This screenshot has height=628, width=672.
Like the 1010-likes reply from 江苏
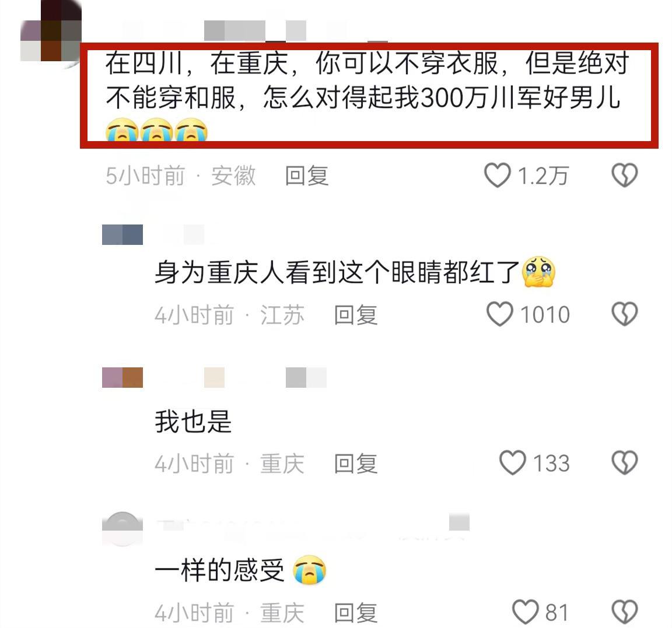(x=500, y=314)
